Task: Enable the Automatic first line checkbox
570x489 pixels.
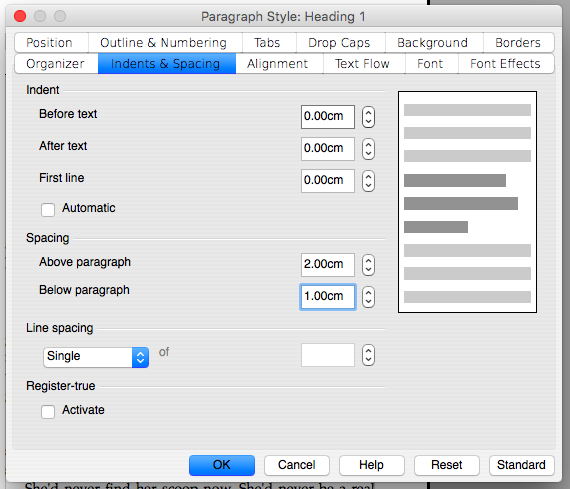Action: (48, 210)
